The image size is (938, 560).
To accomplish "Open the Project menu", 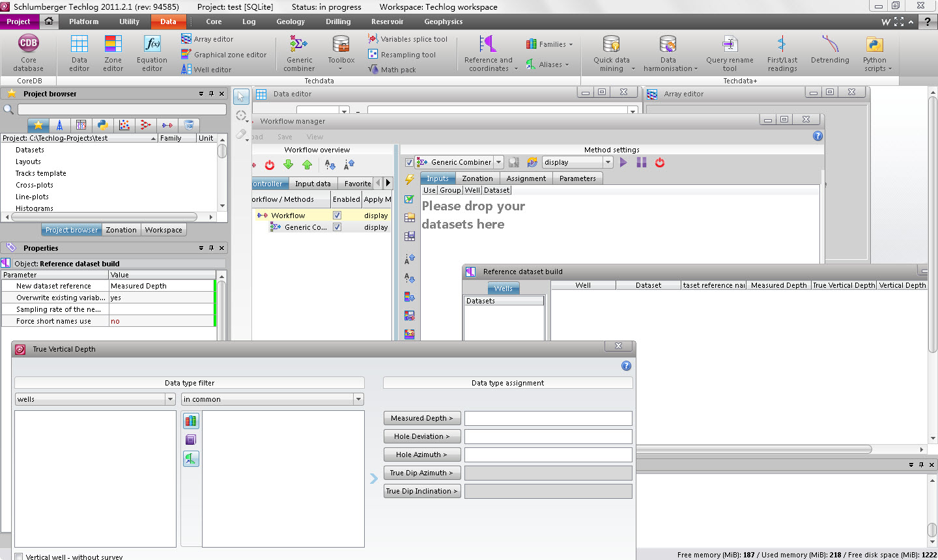I will pyautogui.click(x=19, y=21).
